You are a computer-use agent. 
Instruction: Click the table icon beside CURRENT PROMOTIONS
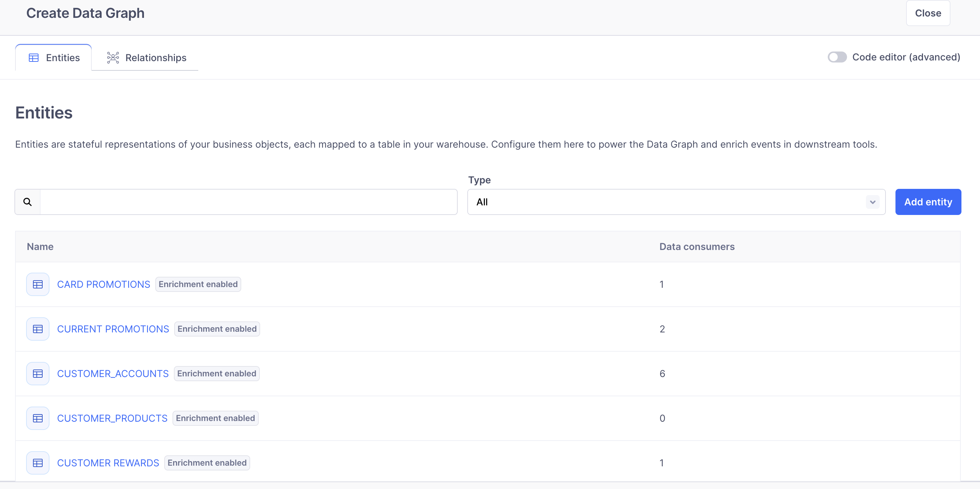click(x=37, y=329)
